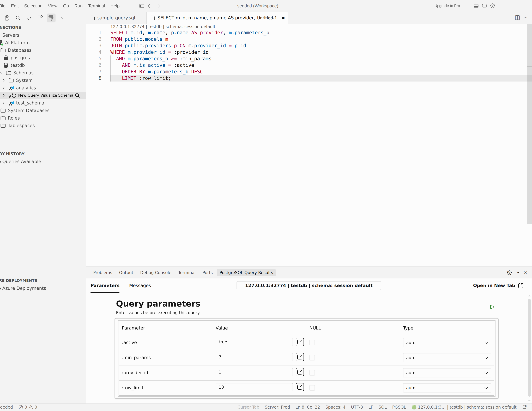Viewport: 532px width, 411px height.
Task: Toggle panel layout icon in title bar
Action: click(476, 6)
